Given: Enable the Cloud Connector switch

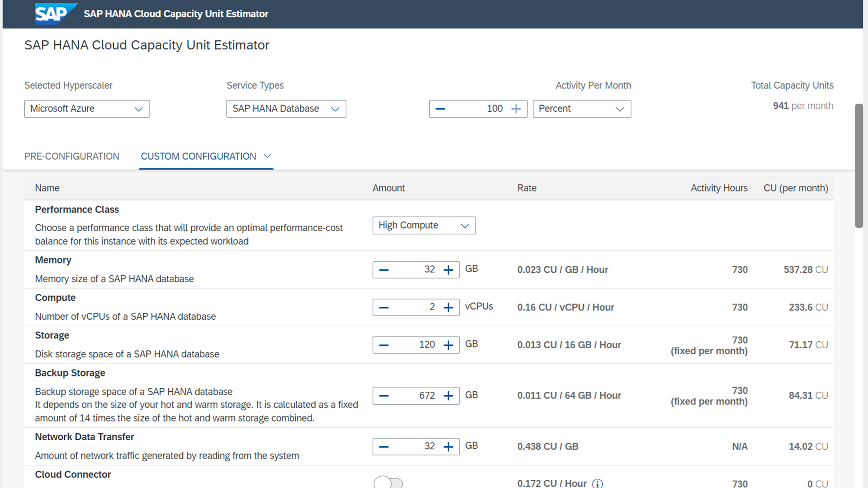Looking at the screenshot, I should click(388, 483).
